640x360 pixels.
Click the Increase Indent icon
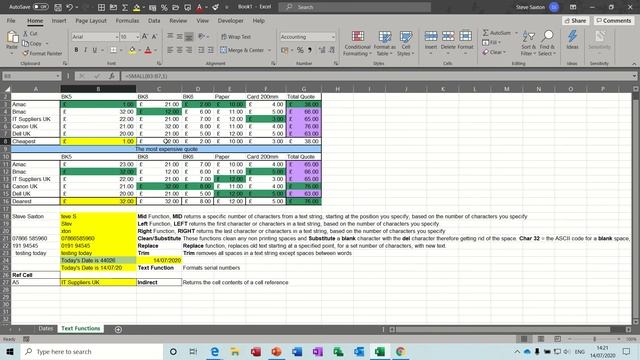tap(211, 50)
